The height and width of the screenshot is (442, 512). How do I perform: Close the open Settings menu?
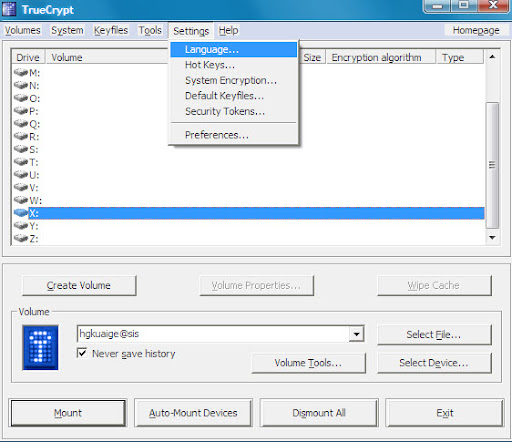pos(191,31)
